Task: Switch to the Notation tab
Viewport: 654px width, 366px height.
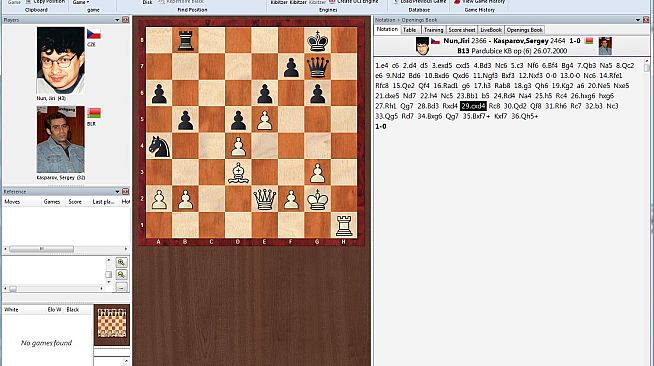Action: [387, 29]
